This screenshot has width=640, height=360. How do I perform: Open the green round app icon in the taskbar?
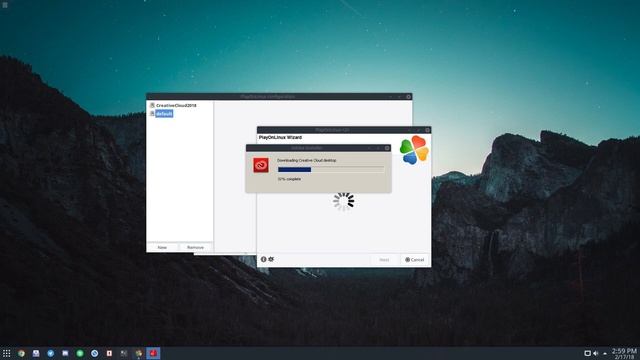[80, 353]
